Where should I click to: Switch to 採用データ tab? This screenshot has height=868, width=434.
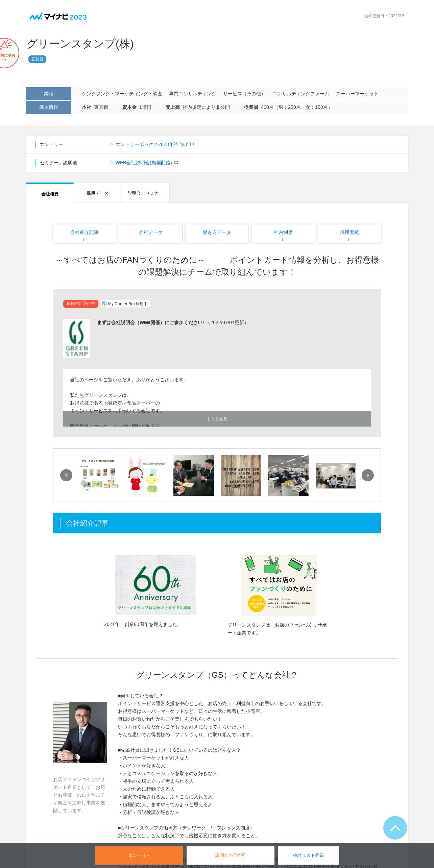(x=97, y=193)
